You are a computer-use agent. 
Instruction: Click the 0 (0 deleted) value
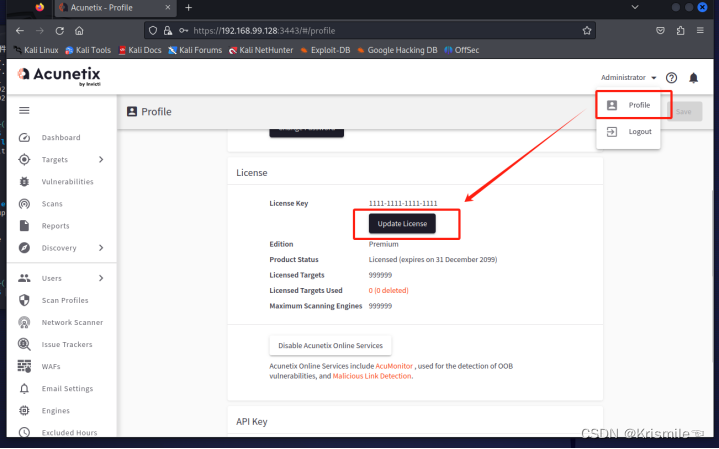[388, 290]
